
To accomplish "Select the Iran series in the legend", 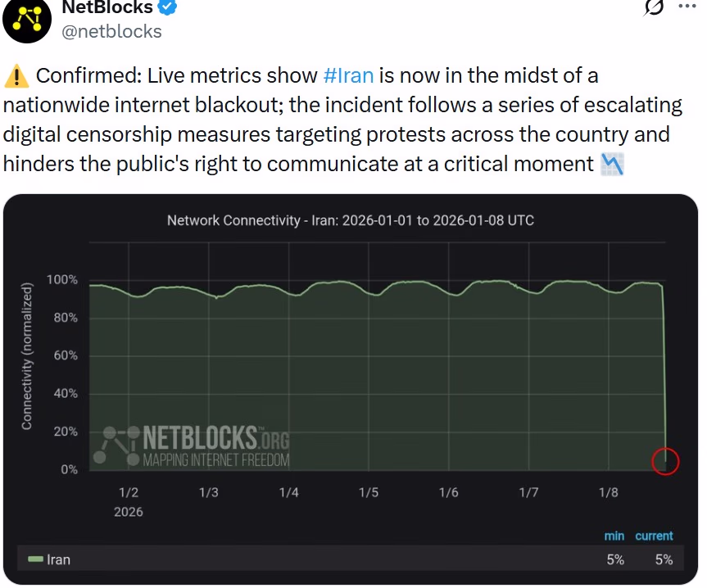I will pos(58,560).
